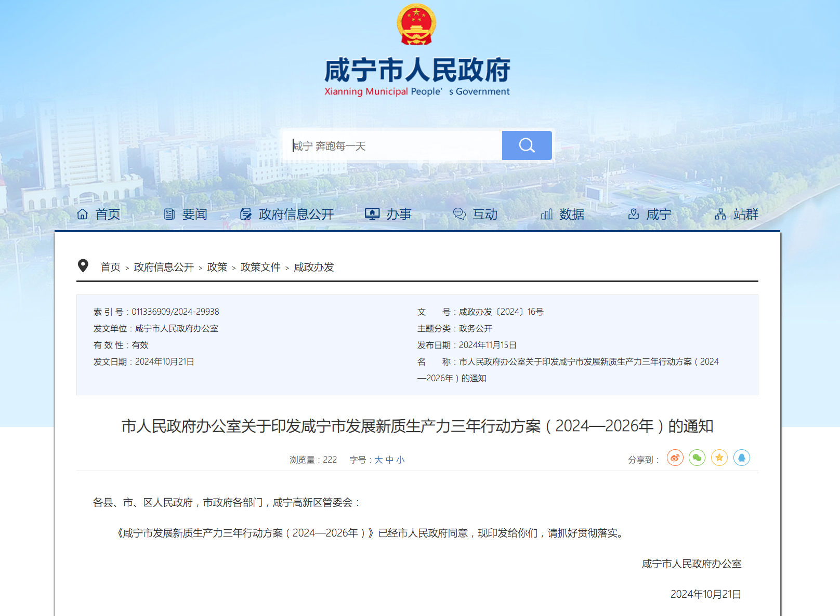Select the home icon beside 首页
The image size is (840, 616).
82,214
